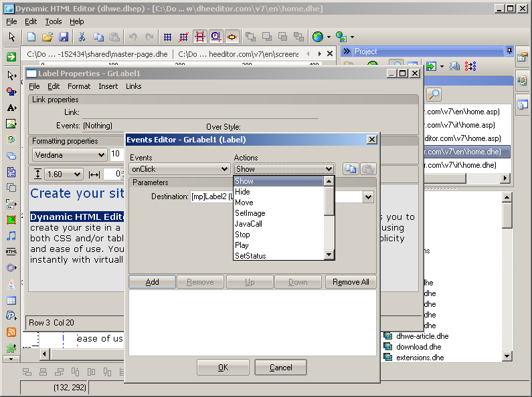Toggle the blue grid display icon
The height and width of the screenshot is (397, 532).
(167, 37)
